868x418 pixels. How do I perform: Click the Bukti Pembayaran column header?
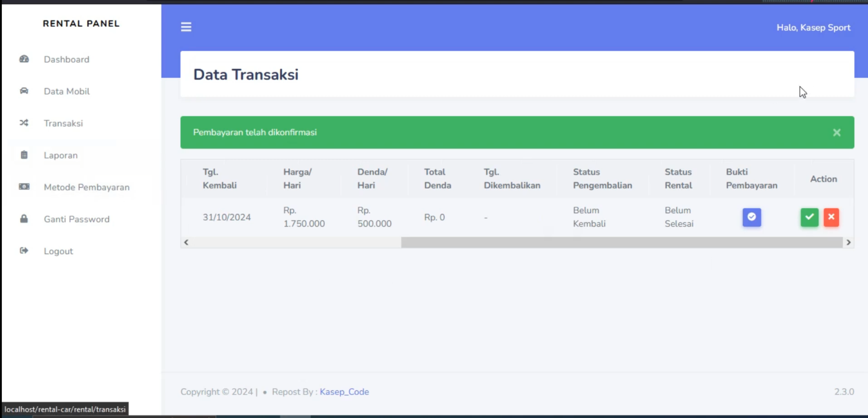[x=752, y=179]
